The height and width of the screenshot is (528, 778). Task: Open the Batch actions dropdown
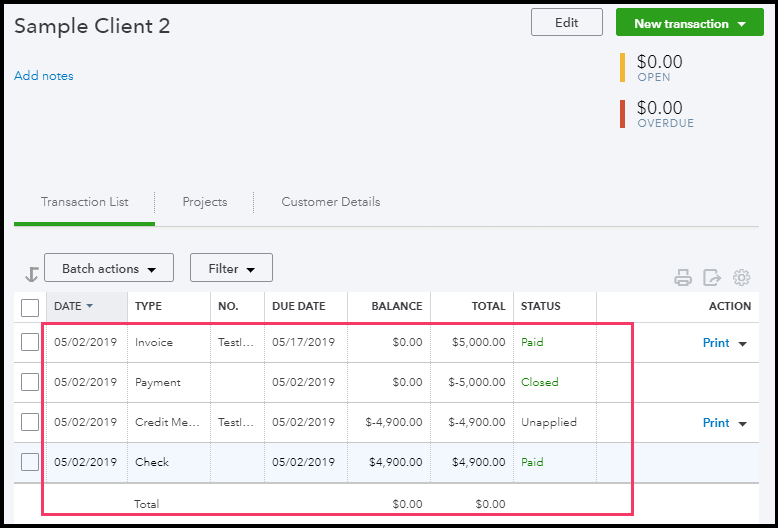point(109,268)
